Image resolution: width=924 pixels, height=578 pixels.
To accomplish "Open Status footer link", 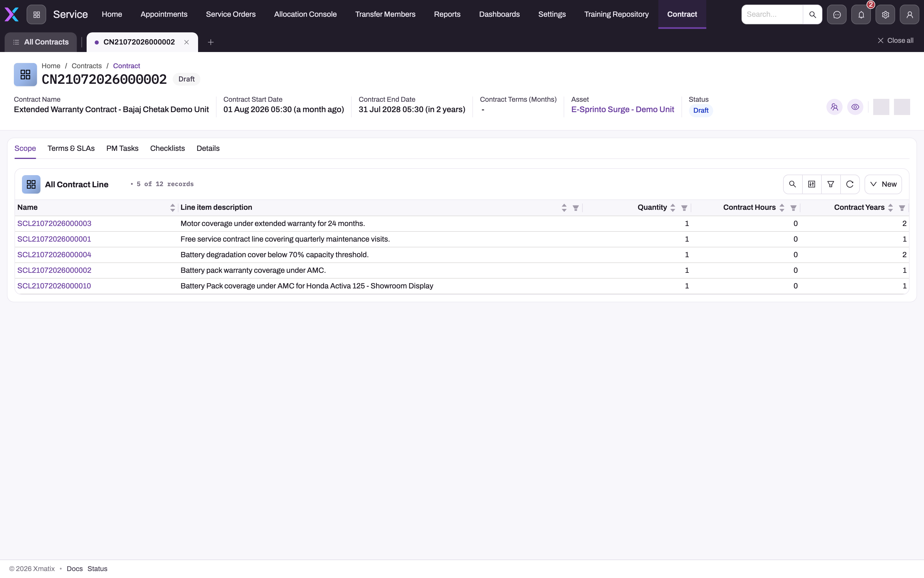I will (x=97, y=569).
